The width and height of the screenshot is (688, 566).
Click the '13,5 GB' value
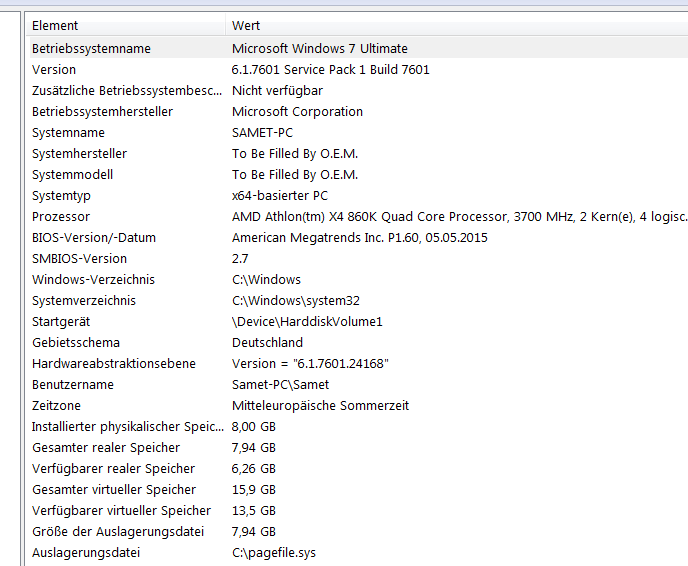[254, 511]
